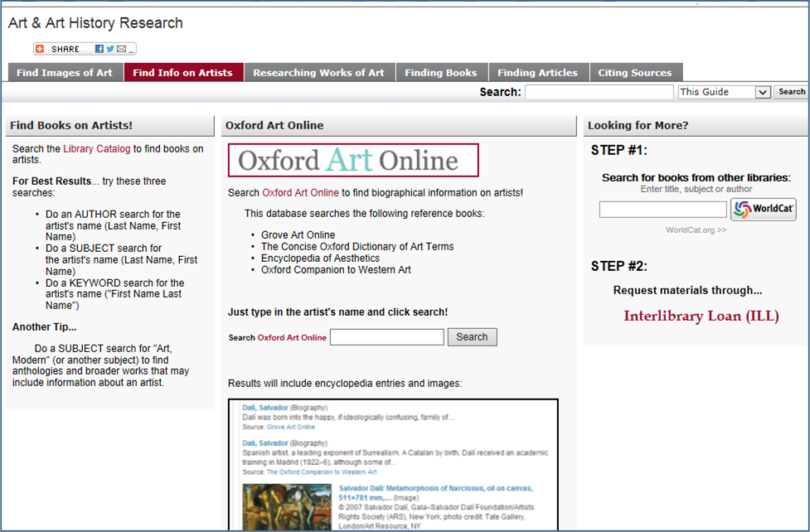Click the top-right Search button
The width and height of the screenshot is (810, 532).
click(792, 92)
